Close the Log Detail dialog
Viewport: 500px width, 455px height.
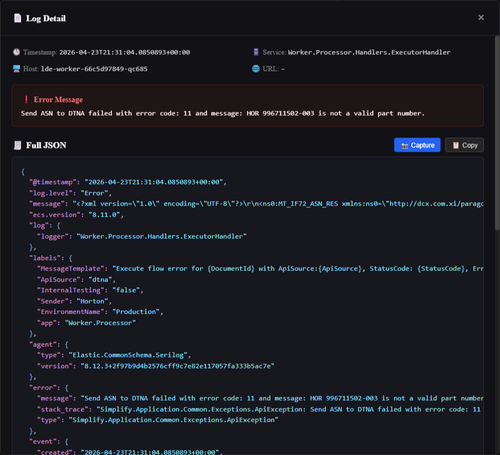[481, 17]
